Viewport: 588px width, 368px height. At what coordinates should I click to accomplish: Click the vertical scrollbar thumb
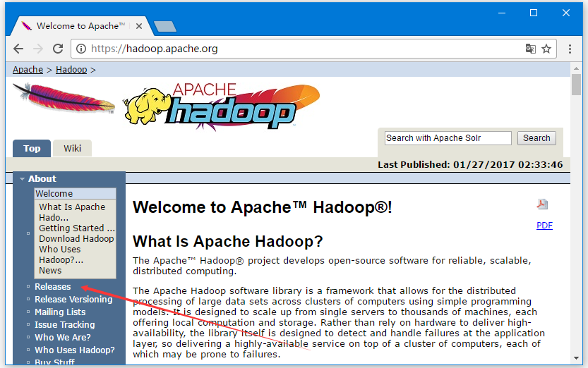click(577, 85)
